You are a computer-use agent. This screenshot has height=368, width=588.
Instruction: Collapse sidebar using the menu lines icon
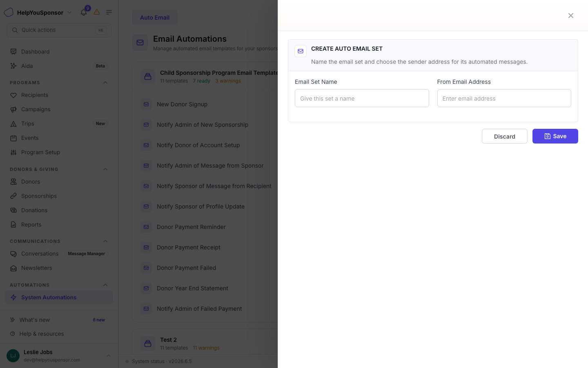point(109,12)
